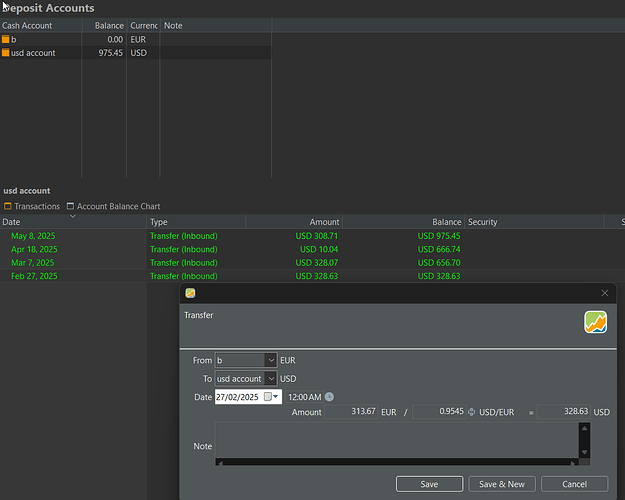625x500 pixels.
Task: Click the Account Balance Chart tab icon
Action: coord(70,206)
